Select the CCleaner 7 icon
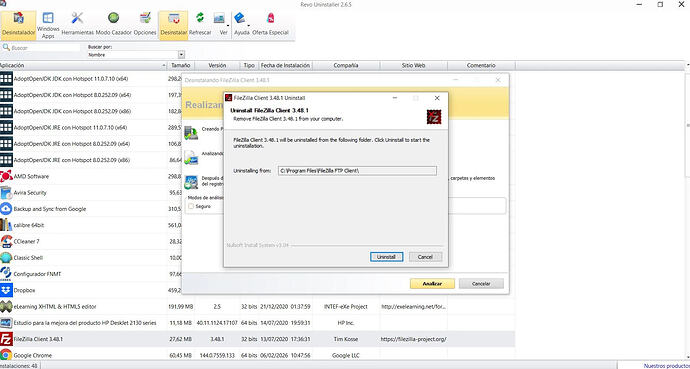Viewport: 690px width, 369px height. 6,241
